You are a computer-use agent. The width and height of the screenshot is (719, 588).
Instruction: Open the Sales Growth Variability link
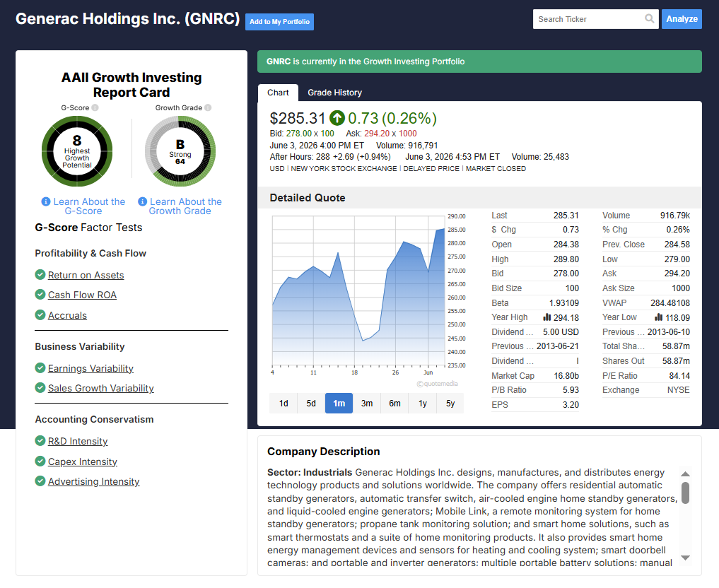click(x=101, y=388)
